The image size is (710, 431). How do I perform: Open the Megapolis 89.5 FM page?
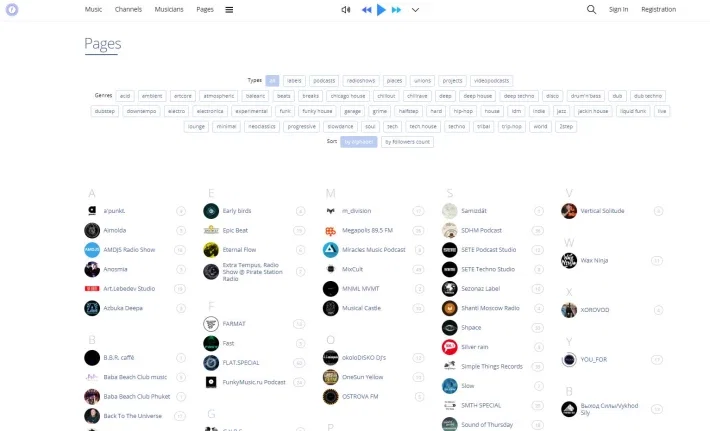pyautogui.click(x=367, y=230)
